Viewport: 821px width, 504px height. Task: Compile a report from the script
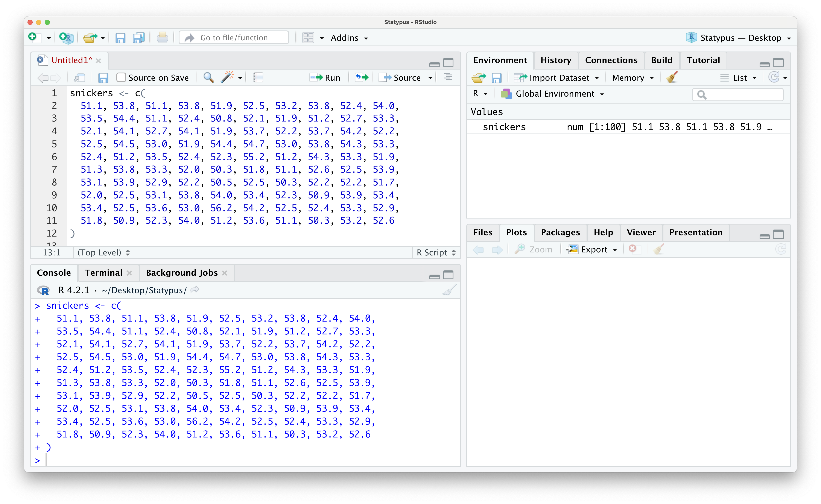point(258,77)
